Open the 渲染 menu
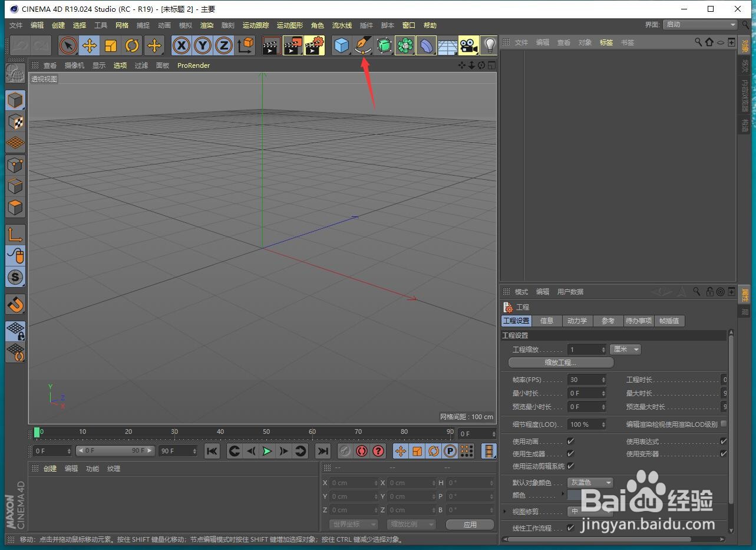 [207, 25]
